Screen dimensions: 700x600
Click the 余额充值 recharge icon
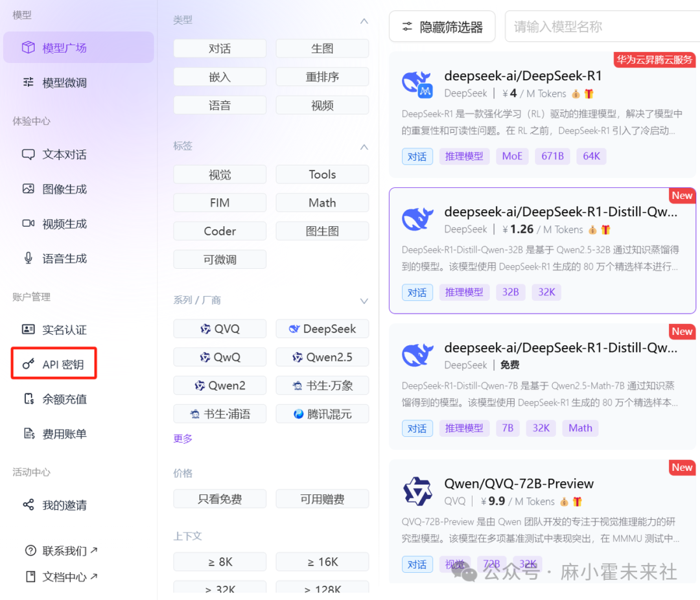(x=29, y=398)
